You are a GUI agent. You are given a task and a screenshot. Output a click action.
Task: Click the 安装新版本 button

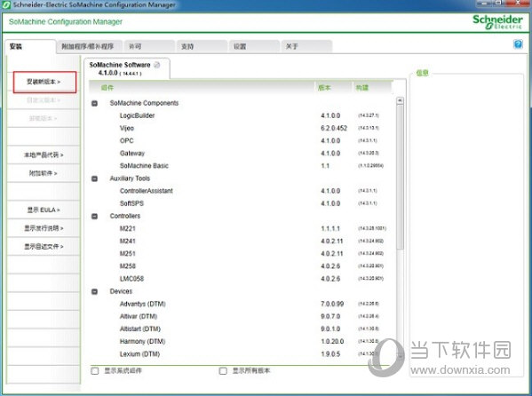coord(44,82)
